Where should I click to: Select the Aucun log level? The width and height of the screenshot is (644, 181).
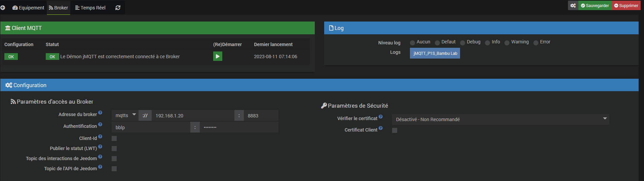(412, 43)
